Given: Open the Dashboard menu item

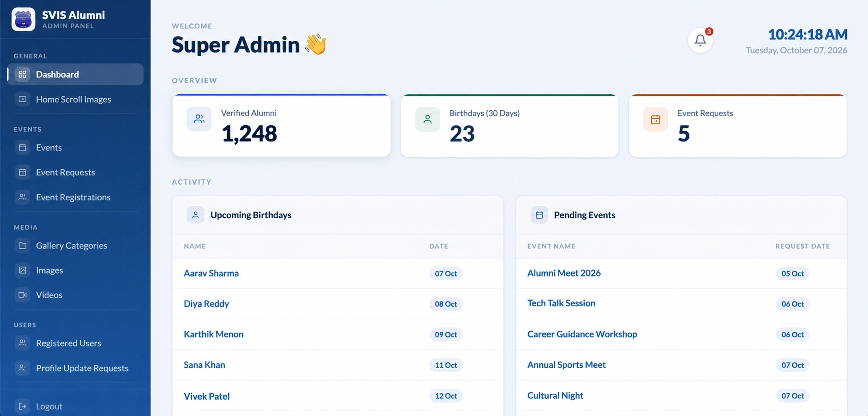Looking at the screenshot, I should (x=75, y=74).
